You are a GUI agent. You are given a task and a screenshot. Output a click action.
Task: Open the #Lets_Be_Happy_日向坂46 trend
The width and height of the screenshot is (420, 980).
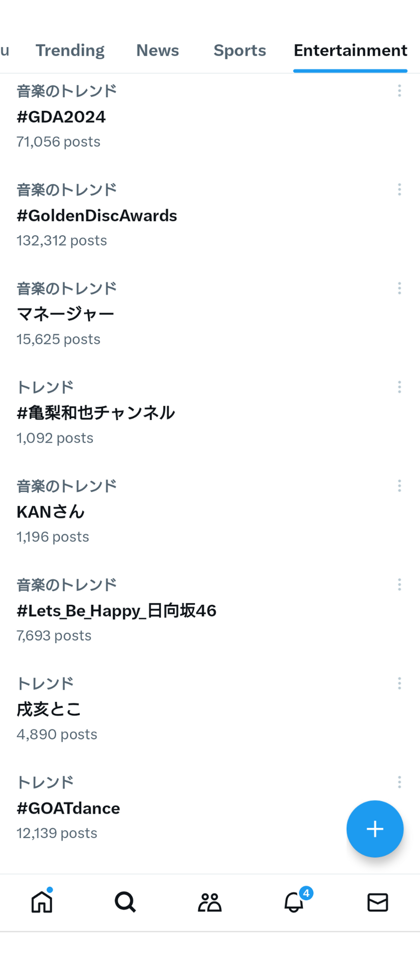[x=210, y=610]
